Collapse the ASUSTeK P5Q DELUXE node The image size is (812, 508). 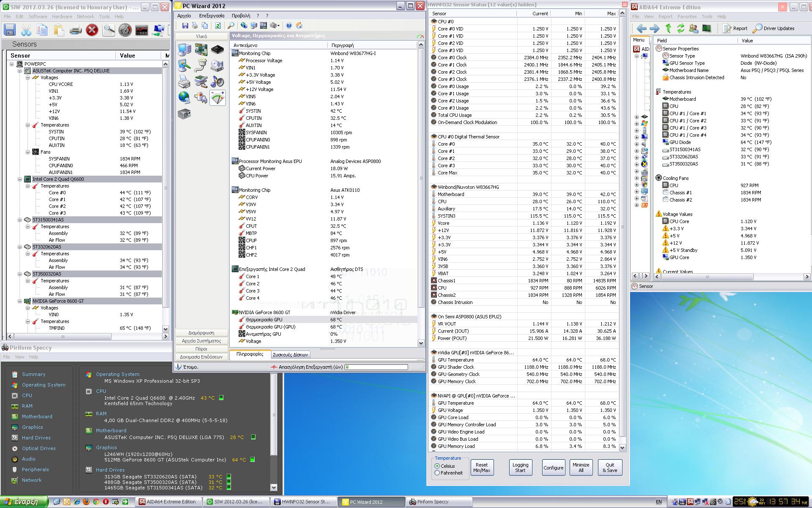[x=20, y=71]
